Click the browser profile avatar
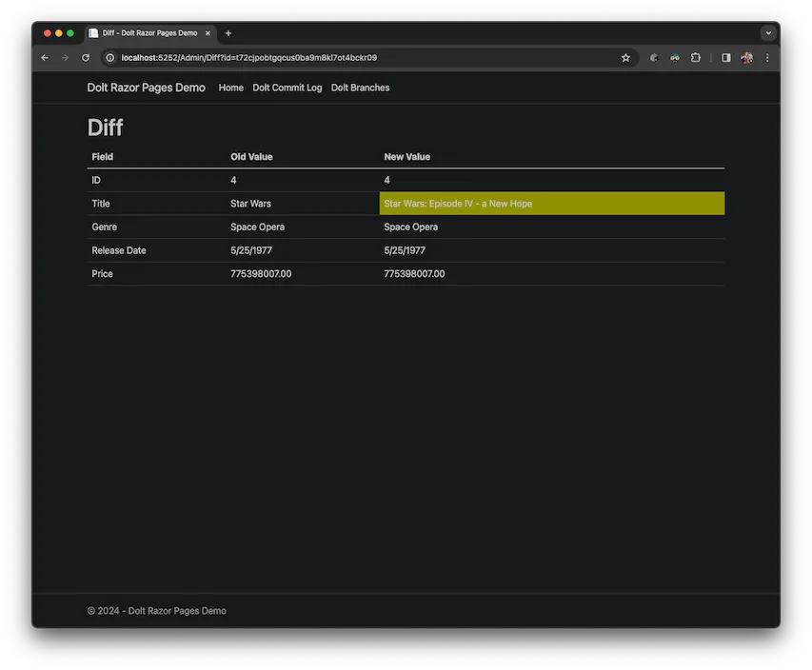This screenshot has height=670, width=812. click(x=746, y=57)
